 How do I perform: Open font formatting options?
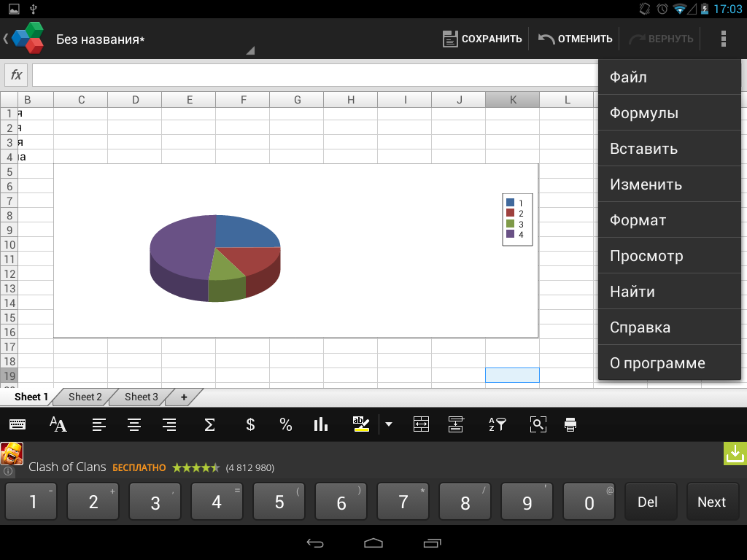click(58, 424)
